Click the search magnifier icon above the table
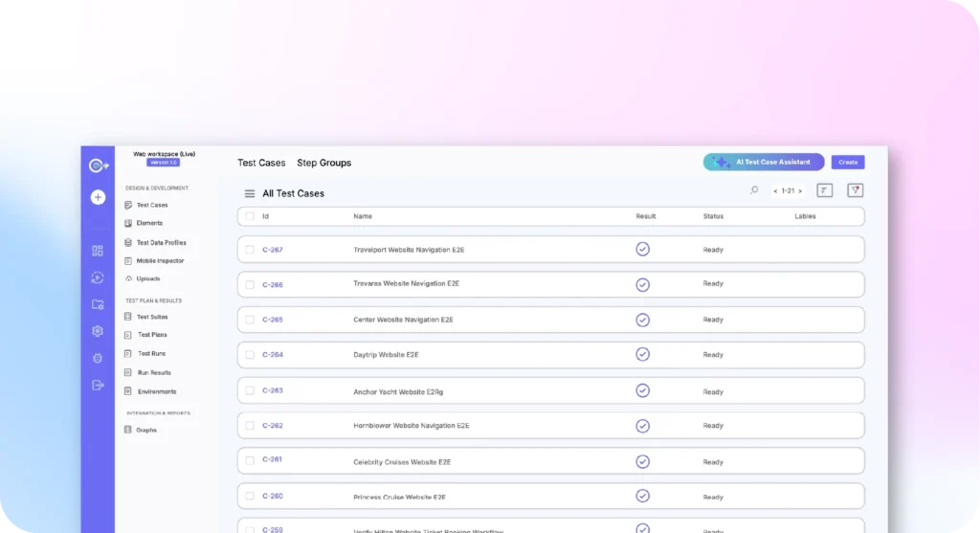The image size is (980, 533). pyautogui.click(x=754, y=190)
